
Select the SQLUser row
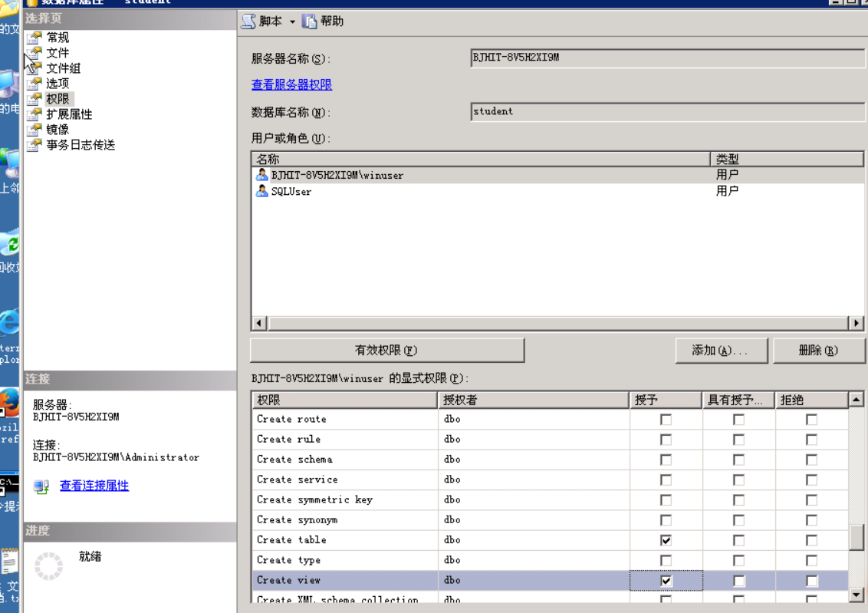tap(558, 191)
